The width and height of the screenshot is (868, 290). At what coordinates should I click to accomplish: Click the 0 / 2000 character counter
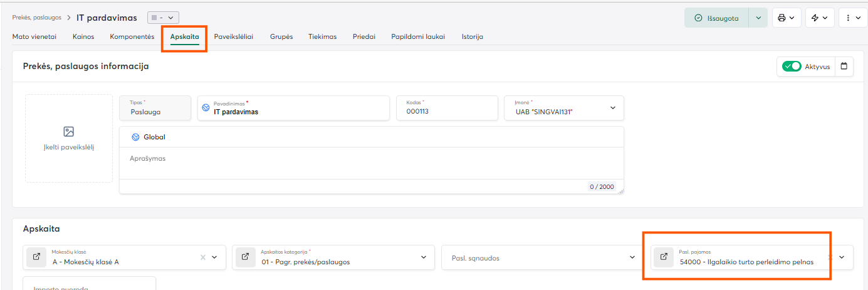(602, 186)
